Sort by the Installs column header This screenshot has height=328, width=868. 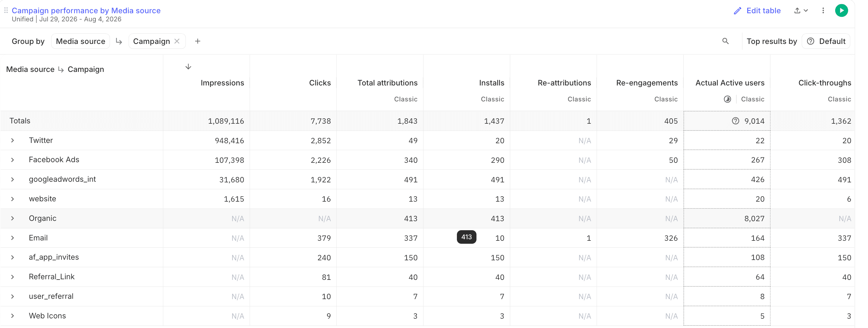pos(492,83)
